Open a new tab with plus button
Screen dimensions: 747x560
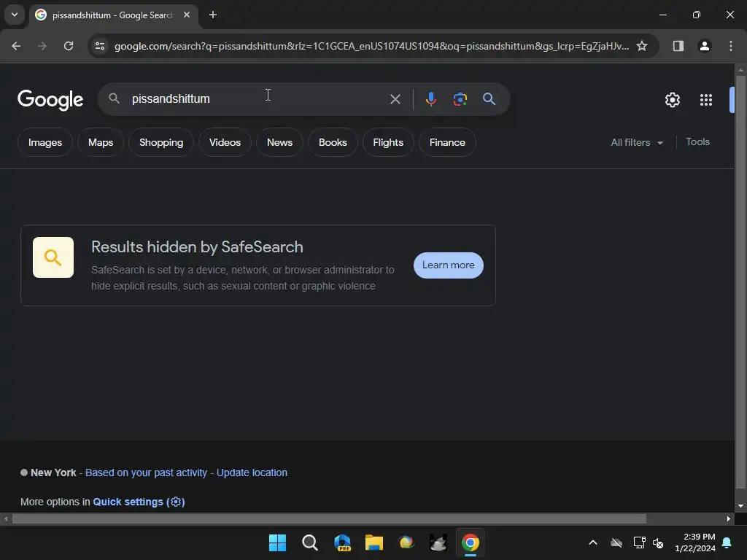point(213,15)
